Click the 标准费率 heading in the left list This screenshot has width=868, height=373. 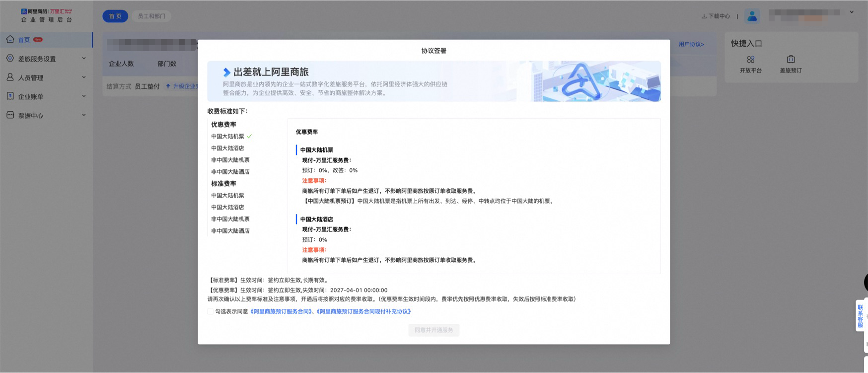click(223, 184)
